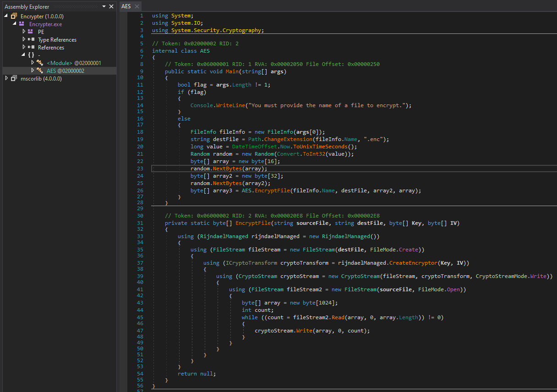The width and height of the screenshot is (557, 392).
Task: Open the Assembly Explorer window options dropdown
Action: (104, 6)
